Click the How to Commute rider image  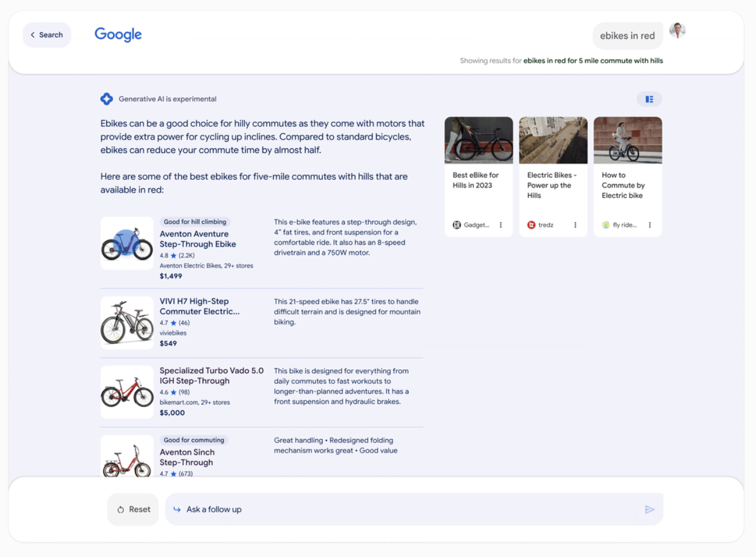click(628, 140)
